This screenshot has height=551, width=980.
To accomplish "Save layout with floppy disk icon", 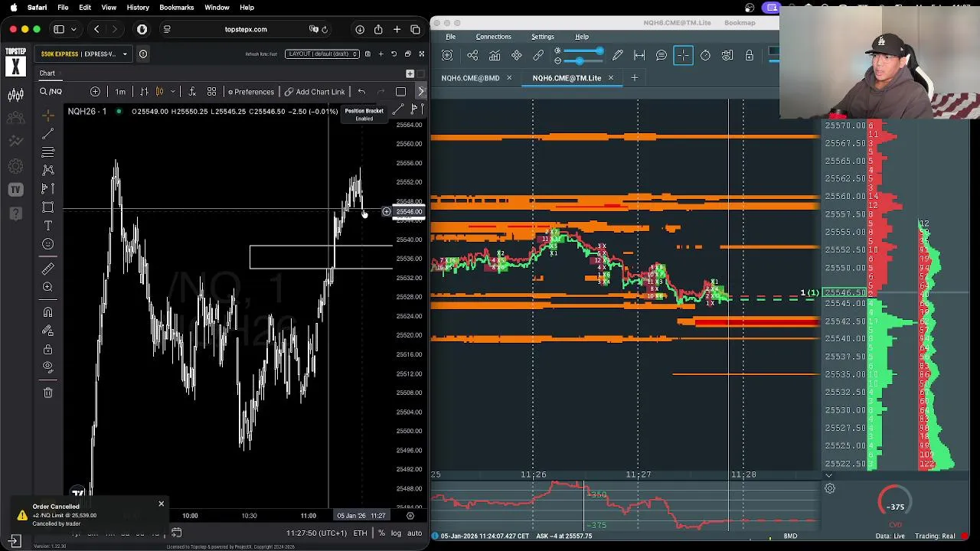I will tap(367, 54).
